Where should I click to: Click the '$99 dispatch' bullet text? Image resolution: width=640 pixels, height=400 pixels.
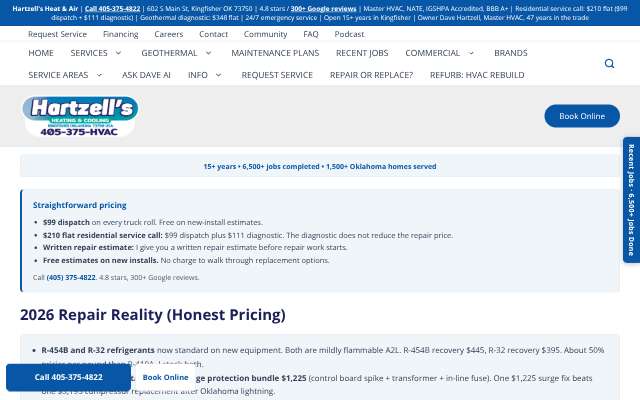pyautogui.click(x=66, y=222)
